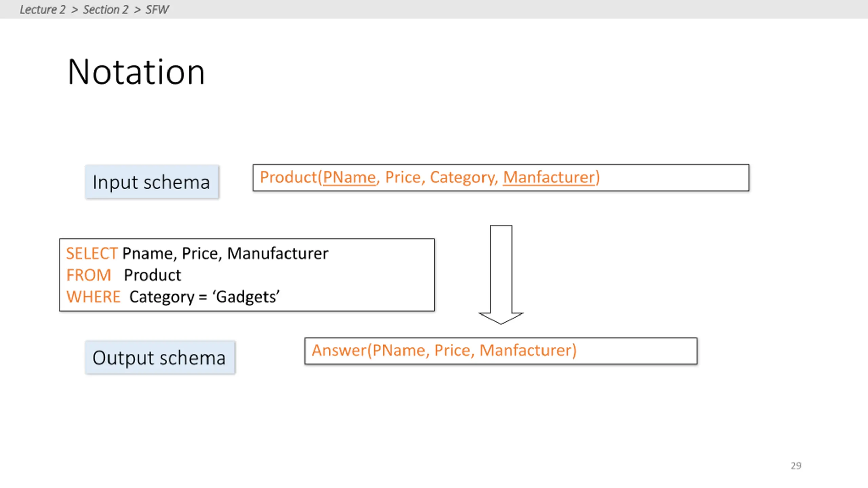This screenshot has height=488, width=868.
Task: Click the Category attribute in Product schema
Action: (462, 178)
